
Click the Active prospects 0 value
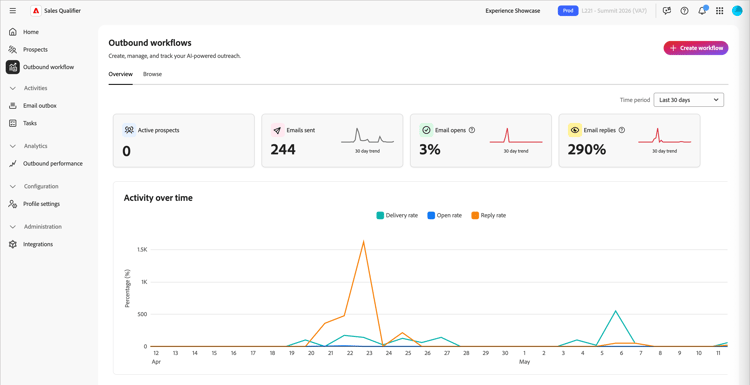[x=126, y=152]
